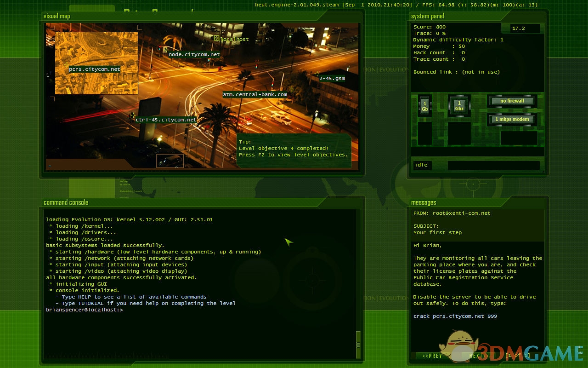Click the 1 Gb memory chip

(x=425, y=106)
